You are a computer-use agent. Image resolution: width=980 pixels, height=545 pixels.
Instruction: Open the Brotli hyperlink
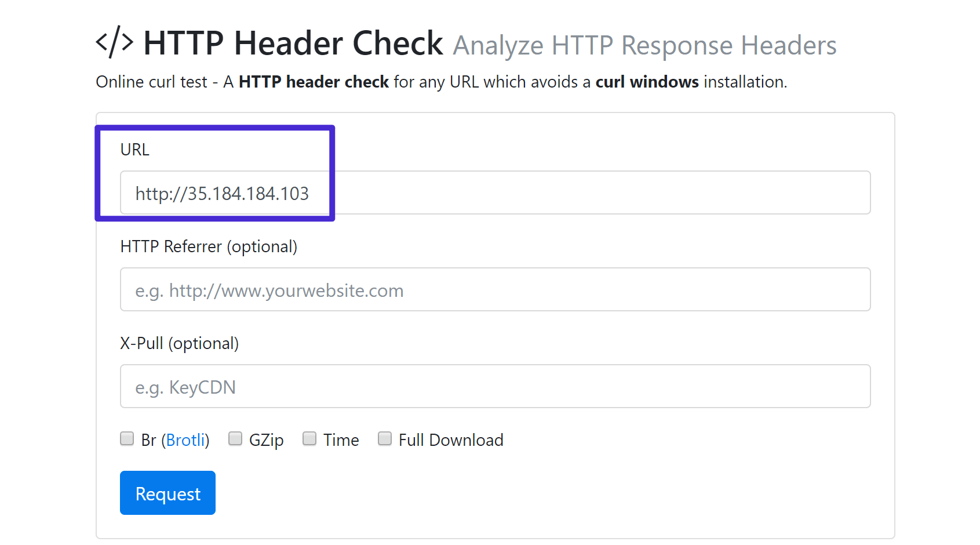tap(185, 440)
